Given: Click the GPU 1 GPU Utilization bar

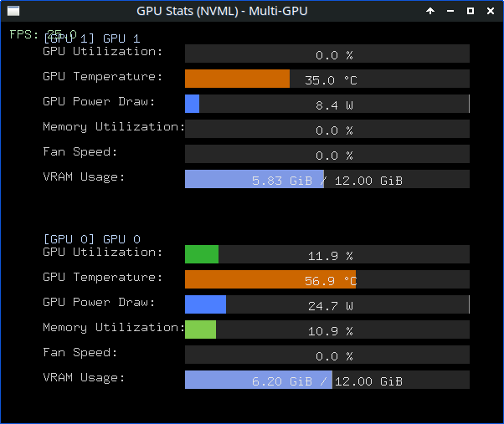Looking at the screenshot, I should [x=327, y=54].
